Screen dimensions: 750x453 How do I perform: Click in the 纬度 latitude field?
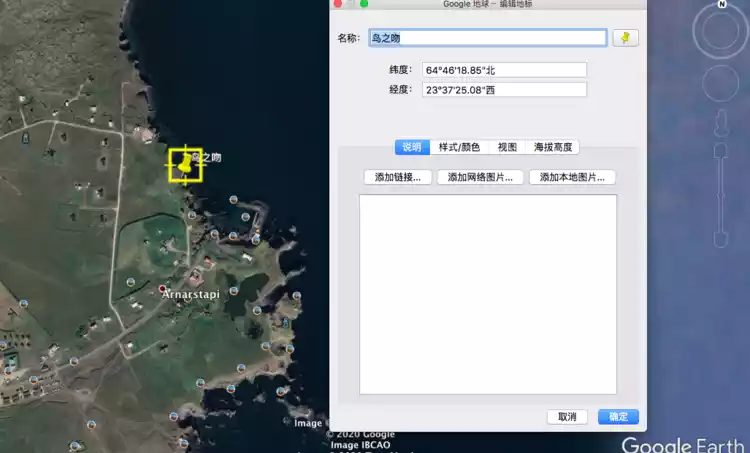pyautogui.click(x=504, y=70)
